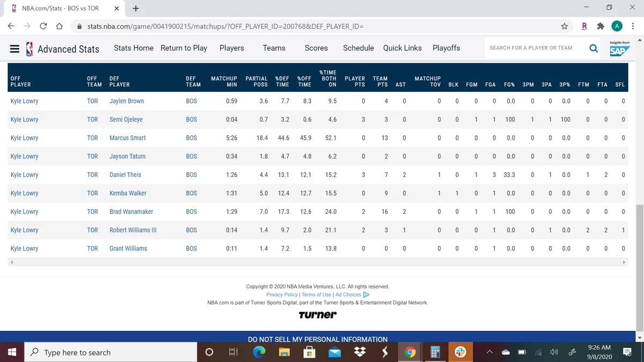Image resolution: width=644 pixels, height=362 pixels.
Task: Sort table by PARTIAL POSS column
Action: tap(257, 82)
